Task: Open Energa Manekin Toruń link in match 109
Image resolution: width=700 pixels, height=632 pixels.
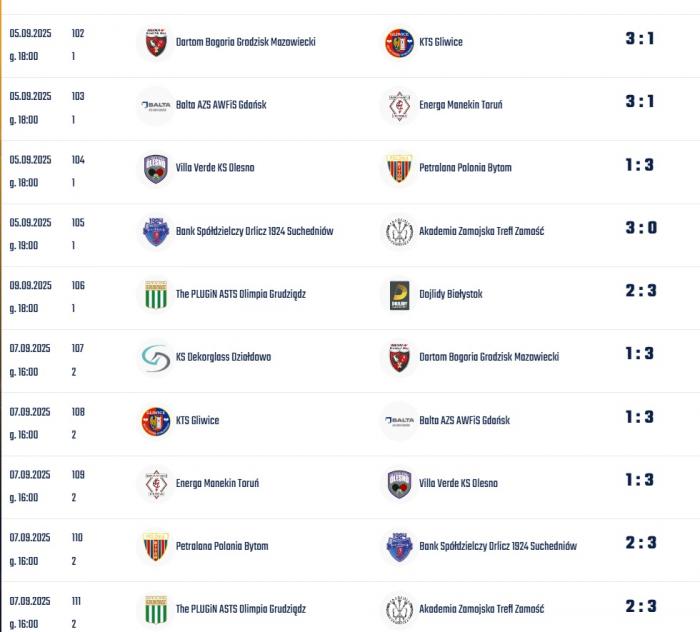Action: coord(217,483)
